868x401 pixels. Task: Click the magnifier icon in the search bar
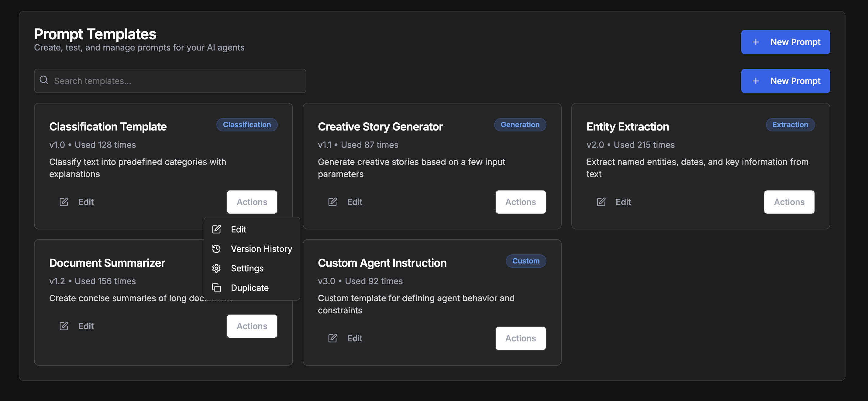pos(44,80)
